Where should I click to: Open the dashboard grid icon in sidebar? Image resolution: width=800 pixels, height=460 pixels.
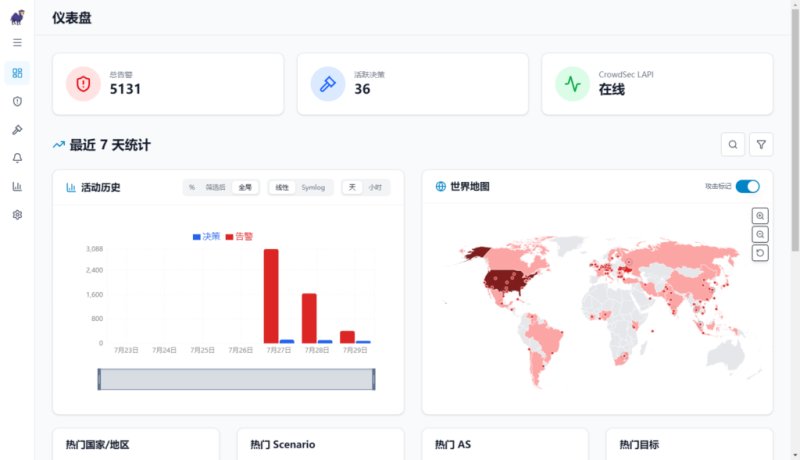pos(17,73)
